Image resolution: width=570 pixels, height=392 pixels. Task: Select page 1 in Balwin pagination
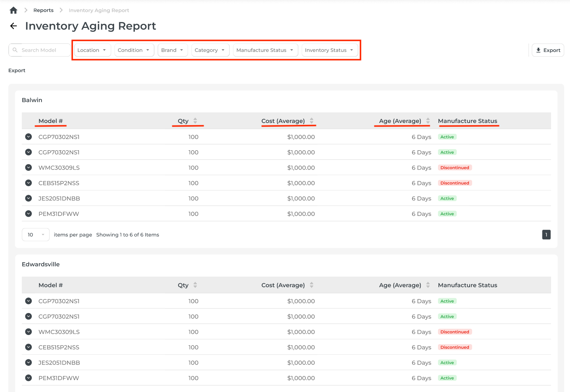(x=546, y=235)
